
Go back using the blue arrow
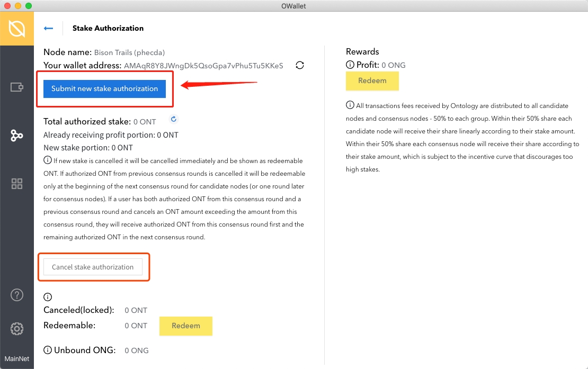coord(49,29)
